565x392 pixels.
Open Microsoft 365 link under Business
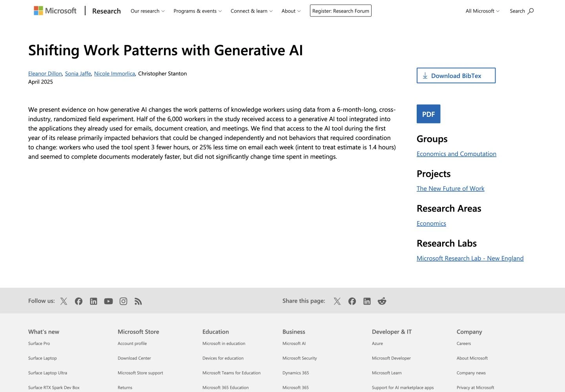pyautogui.click(x=295, y=388)
